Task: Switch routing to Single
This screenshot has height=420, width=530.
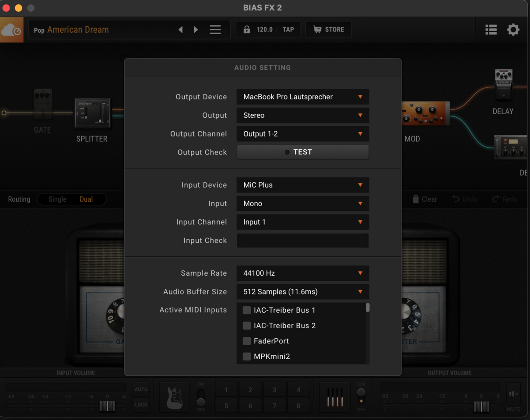Action: (57, 199)
